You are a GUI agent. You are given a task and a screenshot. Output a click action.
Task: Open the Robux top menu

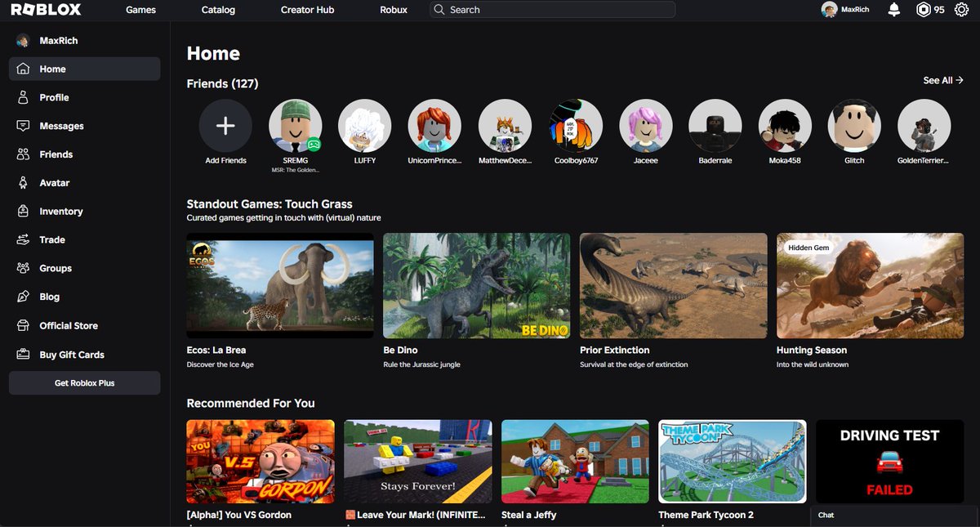394,10
